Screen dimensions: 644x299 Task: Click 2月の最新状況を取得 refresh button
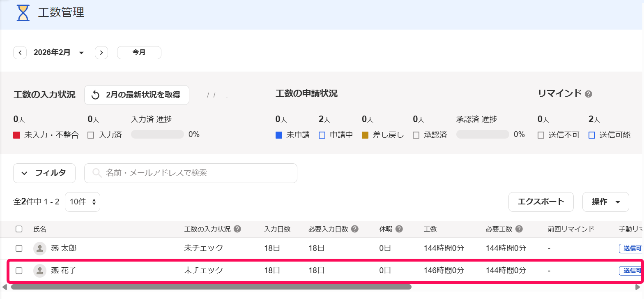point(137,95)
